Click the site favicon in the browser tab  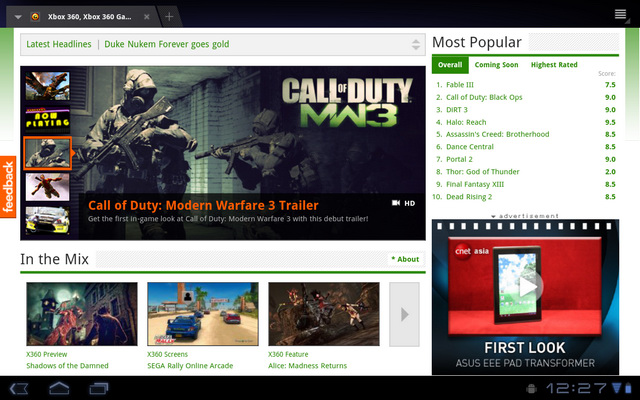point(35,17)
